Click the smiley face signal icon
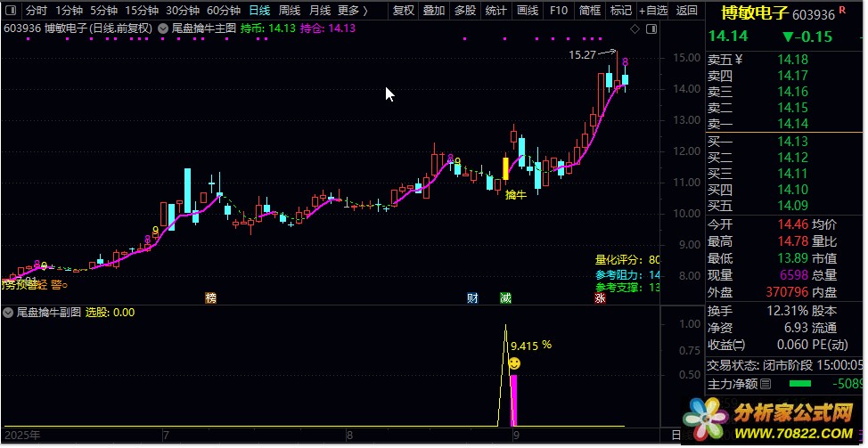 (514, 363)
